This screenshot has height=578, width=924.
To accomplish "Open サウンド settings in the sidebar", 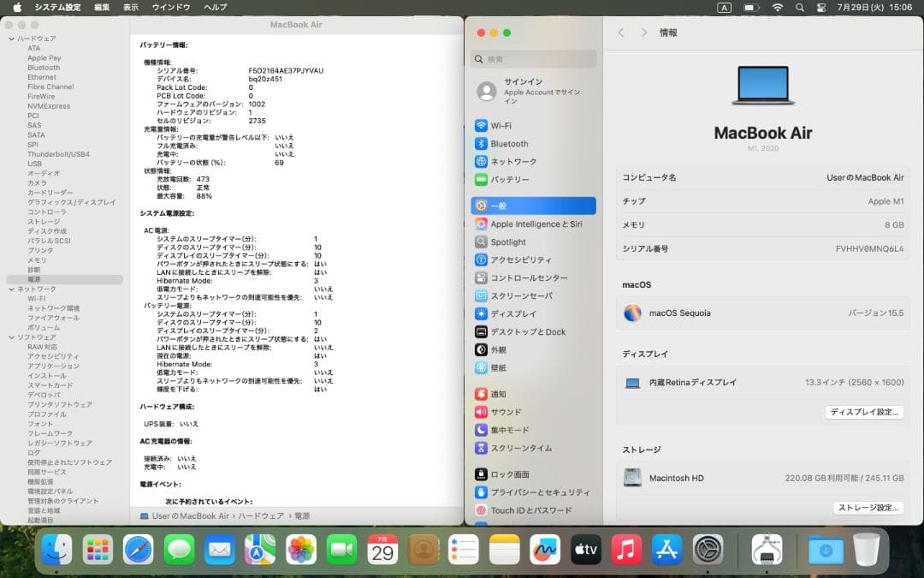I will (506, 412).
